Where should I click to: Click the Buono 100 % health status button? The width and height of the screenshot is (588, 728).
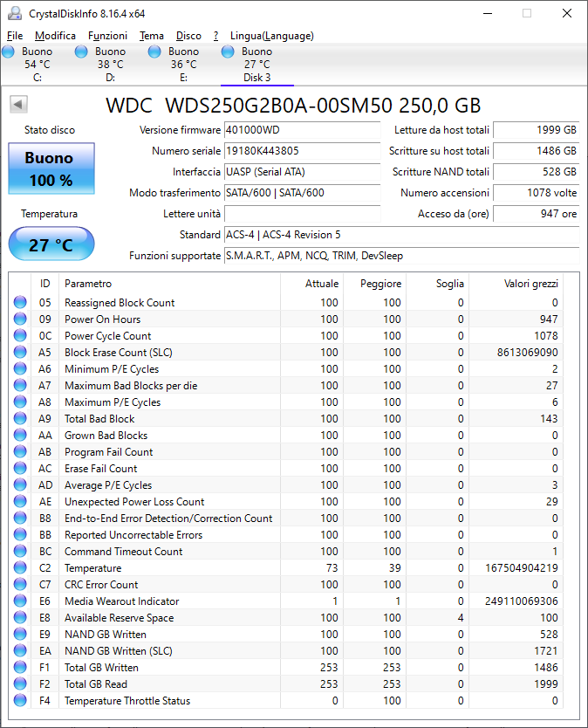(x=51, y=168)
